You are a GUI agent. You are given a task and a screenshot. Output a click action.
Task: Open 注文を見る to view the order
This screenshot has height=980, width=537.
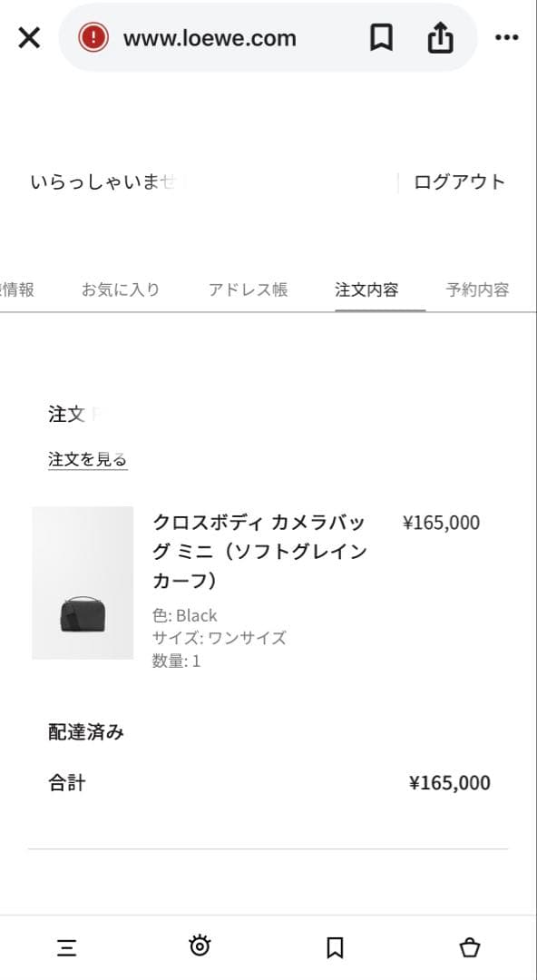[x=87, y=459]
